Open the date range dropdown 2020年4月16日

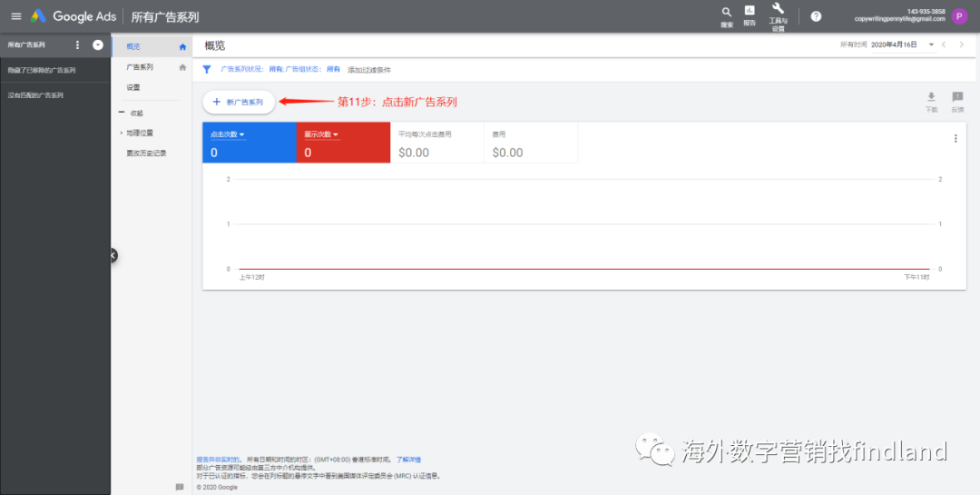(903, 45)
